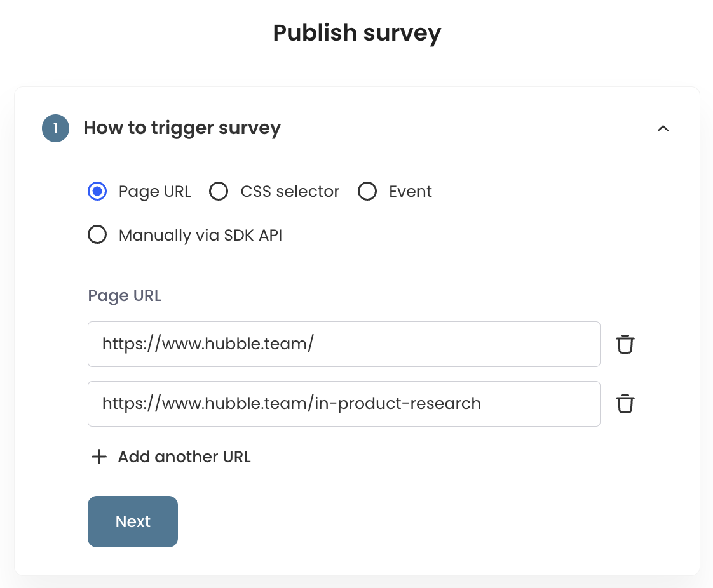
Task: Click the How to trigger survey header
Action: pos(182,128)
